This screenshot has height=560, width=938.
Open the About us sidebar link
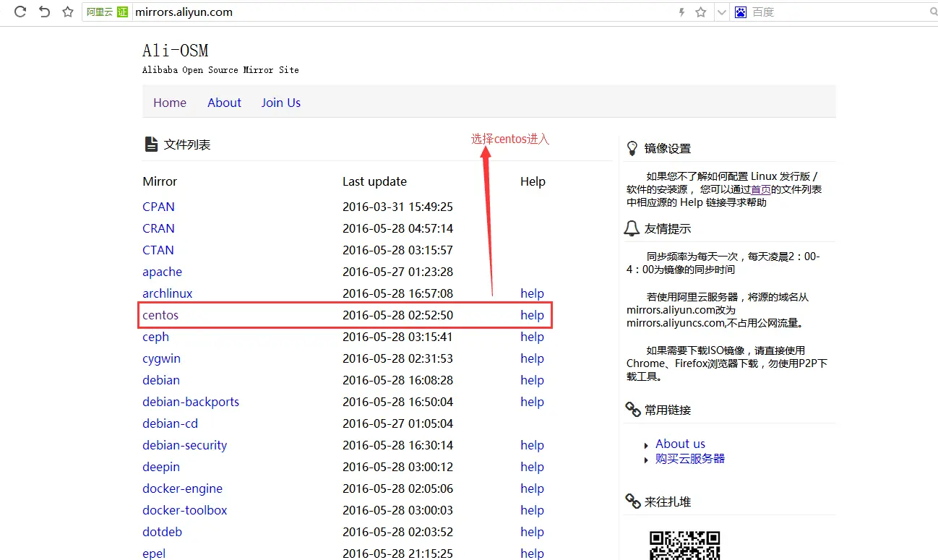point(680,444)
